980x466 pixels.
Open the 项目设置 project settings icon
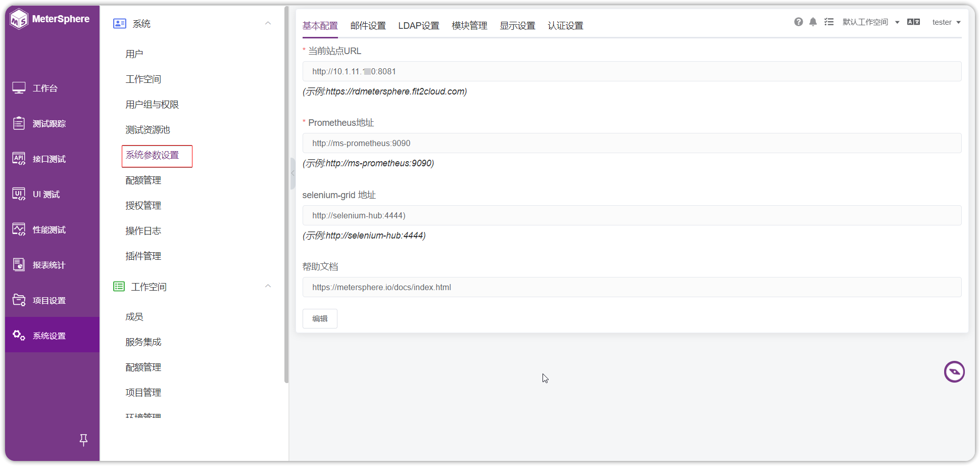pos(19,300)
